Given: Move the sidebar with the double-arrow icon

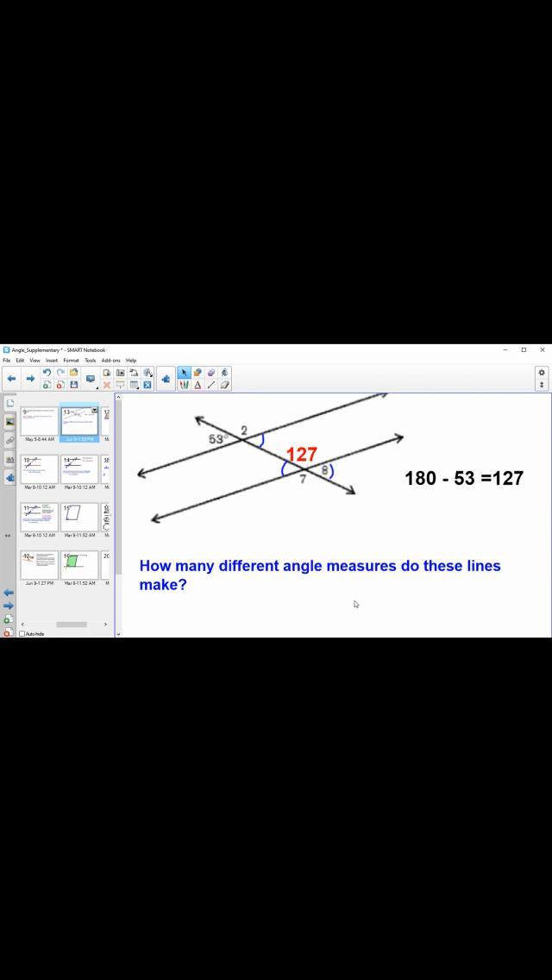Looking at the screenshot, I should coord(8,536).
